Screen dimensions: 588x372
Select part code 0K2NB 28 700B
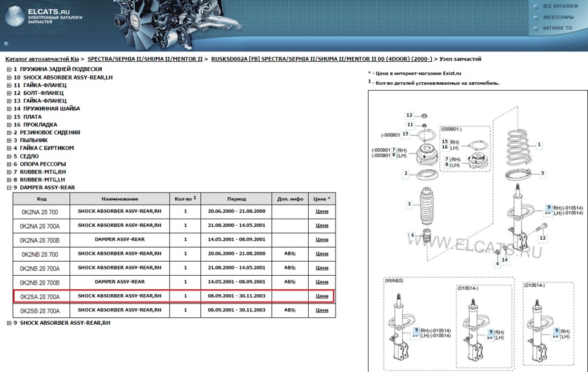40,283
